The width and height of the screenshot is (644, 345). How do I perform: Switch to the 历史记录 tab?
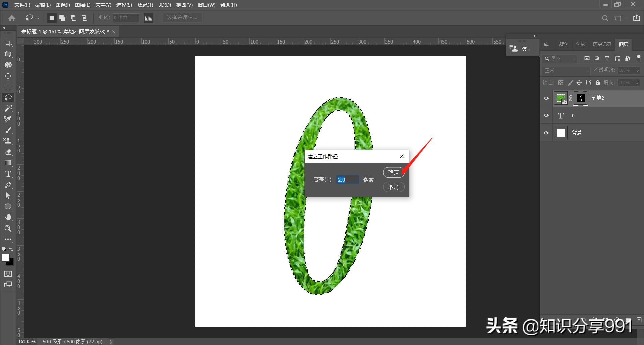pyautogui.click(x=602, y=44)
